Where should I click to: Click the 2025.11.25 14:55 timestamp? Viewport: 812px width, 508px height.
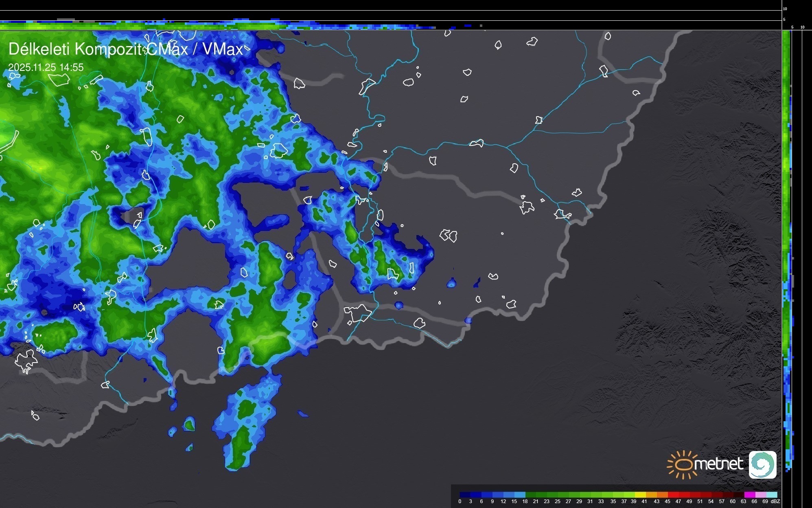(46, 68)
